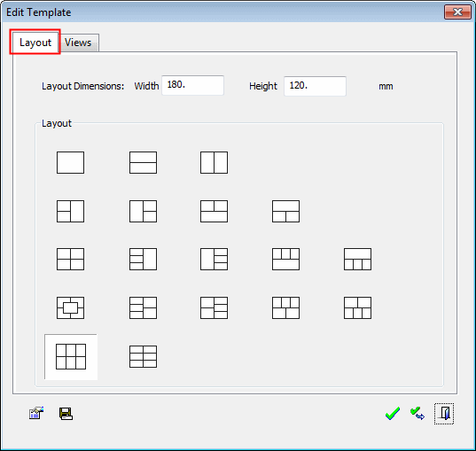Click the green checkmark OK icon
The height and width of the screenshot is (451, 476).
[x=393, y=414]
